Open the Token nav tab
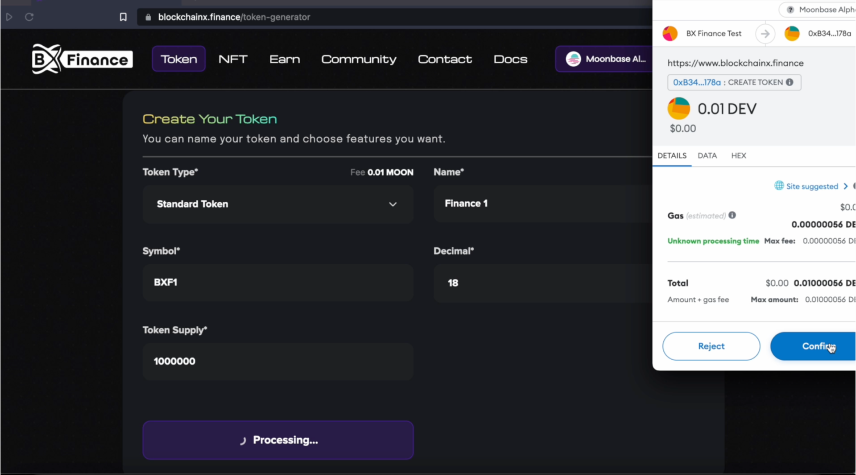 click(179, 59)
